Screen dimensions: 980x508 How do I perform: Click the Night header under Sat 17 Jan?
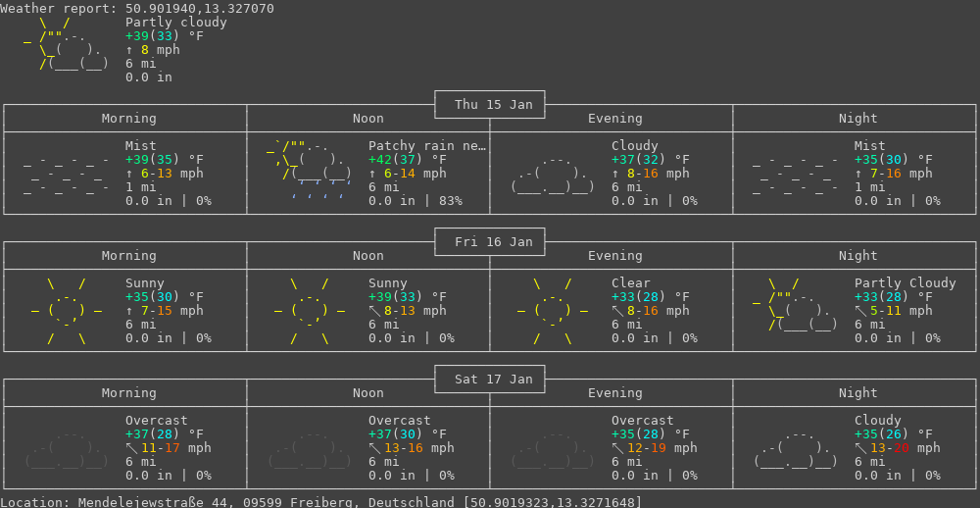858,393
